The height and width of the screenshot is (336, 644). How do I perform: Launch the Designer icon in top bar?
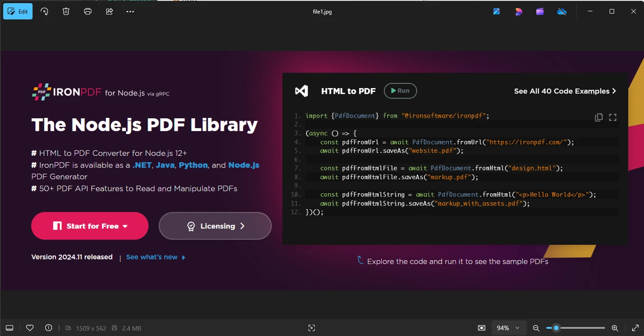pos(518,12)
